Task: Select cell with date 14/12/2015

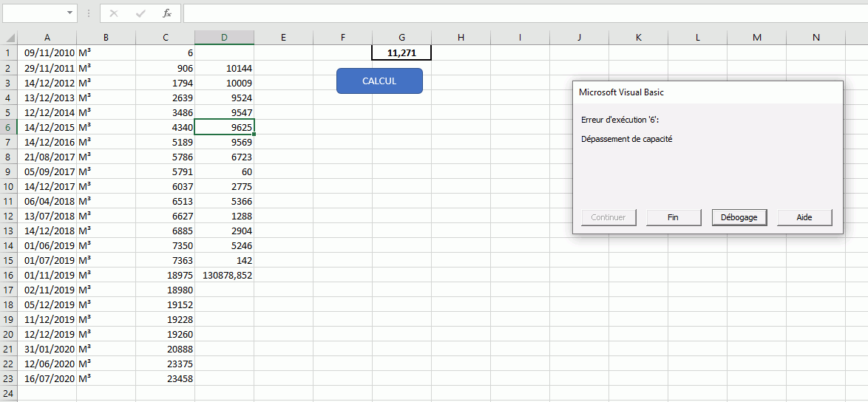Action: tap(47, 126)
